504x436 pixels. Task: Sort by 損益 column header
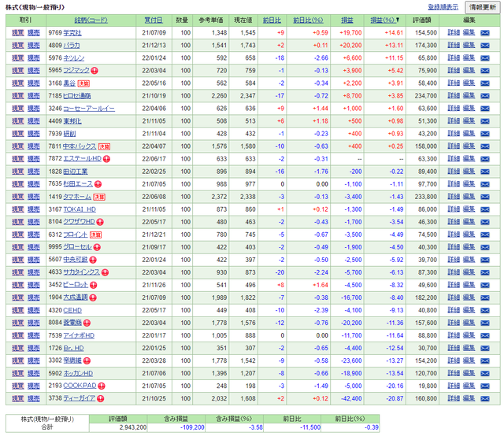347,20
